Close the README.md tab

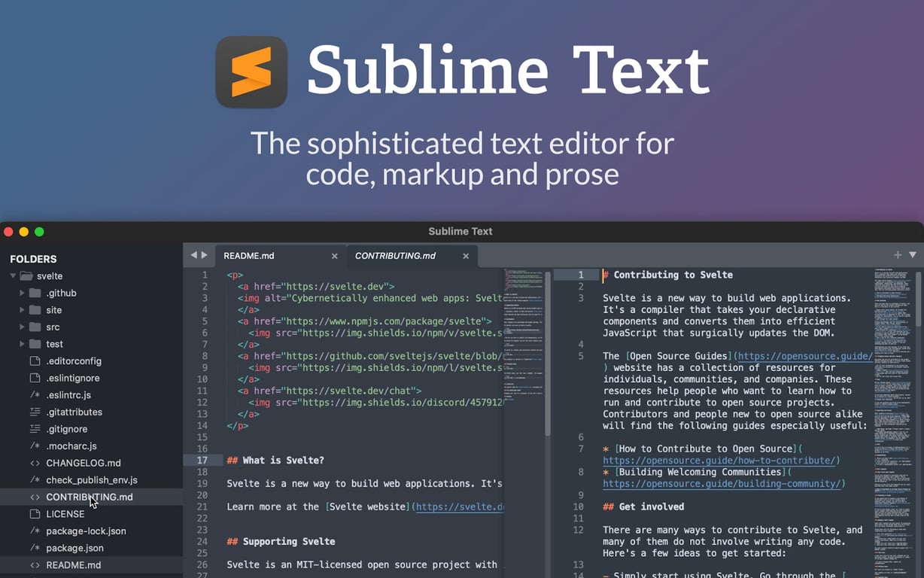click(x=335, y=255)
